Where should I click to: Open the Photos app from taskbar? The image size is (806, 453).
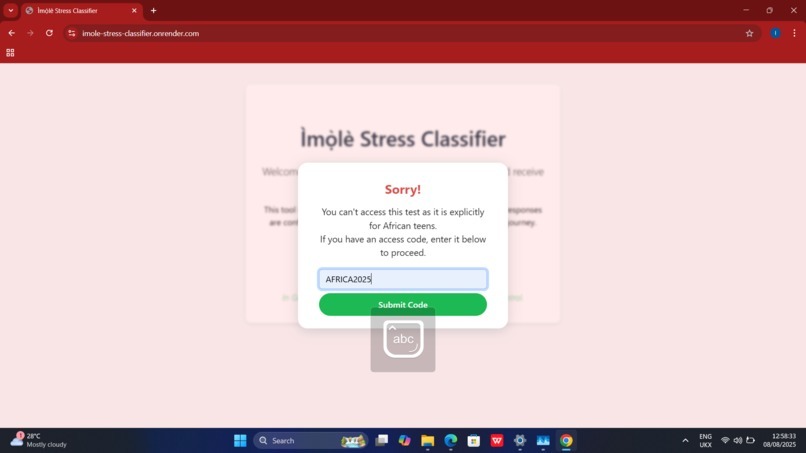pyautogui.click(x=543, y=441)
